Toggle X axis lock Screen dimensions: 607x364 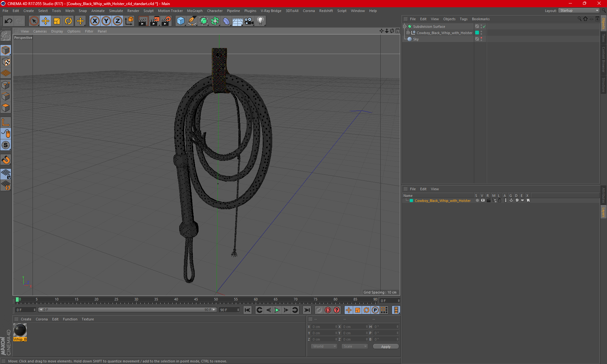(x=95, y=21)
